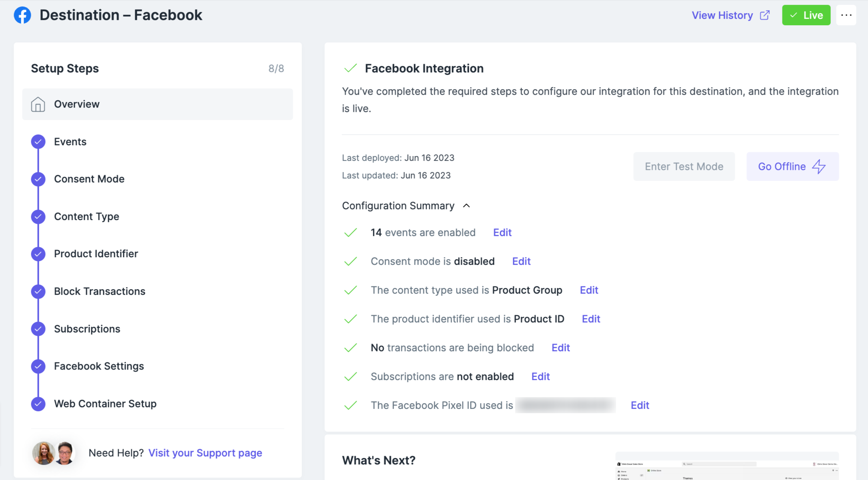Click the lightning bolt icon in Go Offline
This screenshot has width=868, height=480.
pyautogui.click(x=819, y=166)
